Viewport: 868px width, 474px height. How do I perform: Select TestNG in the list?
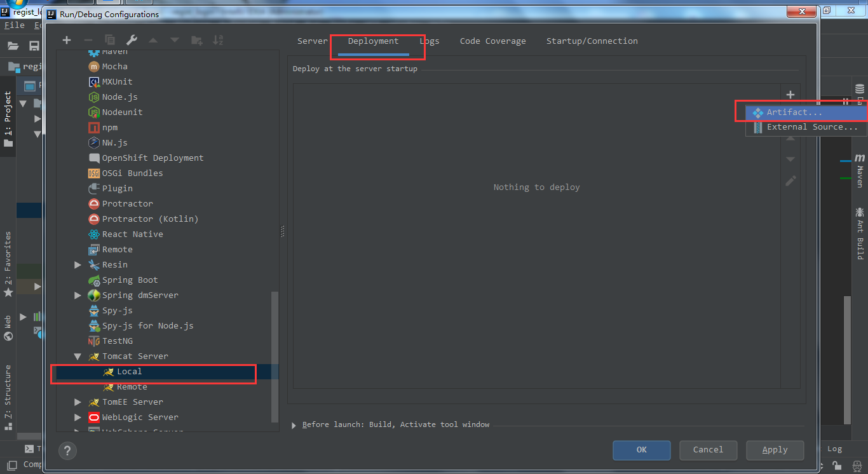coord(117,341)
